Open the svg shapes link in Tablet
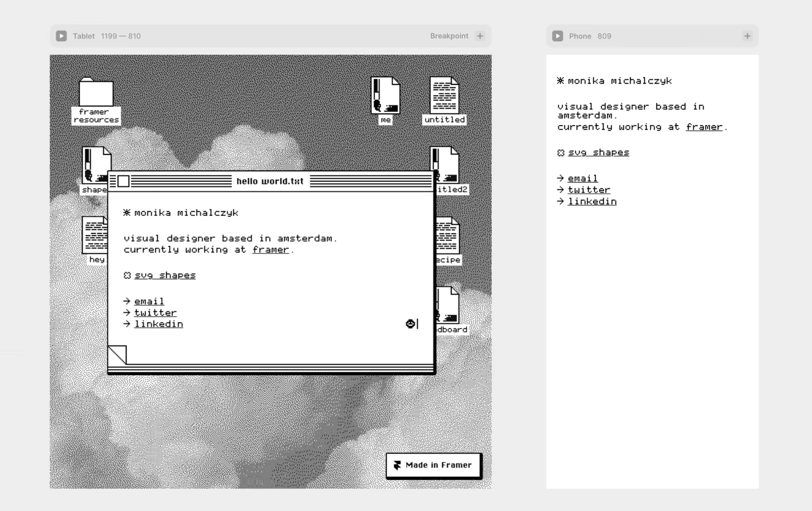 (x=165, y=275)
